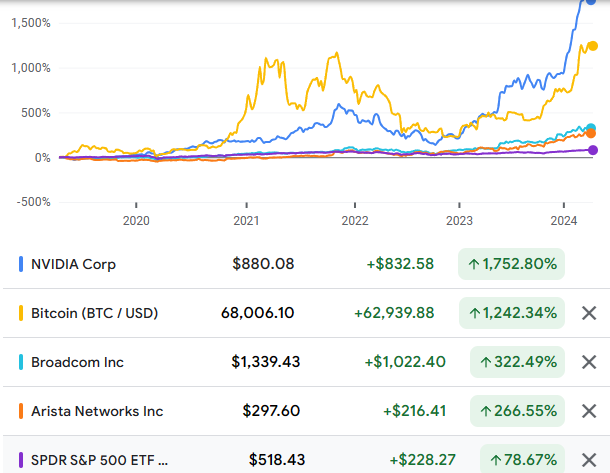Click the SPDR S&P 500 purple color marker
The width and height of the screenshot is (610, 473).
21,460
